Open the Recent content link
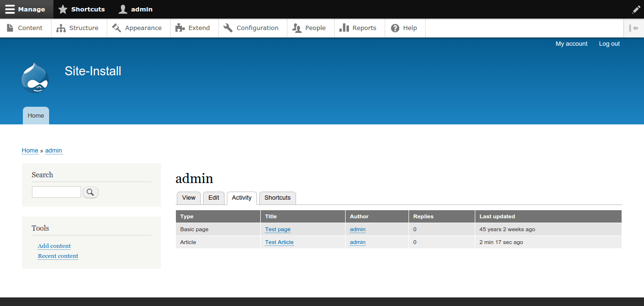 58,256
